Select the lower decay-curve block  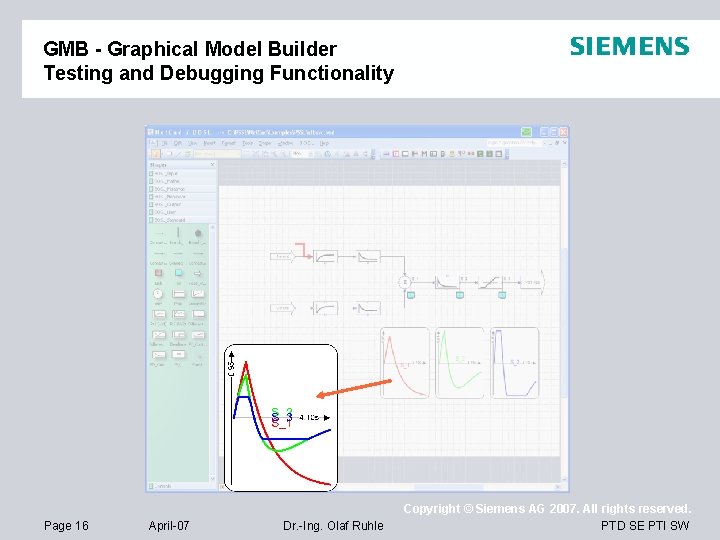369,308
